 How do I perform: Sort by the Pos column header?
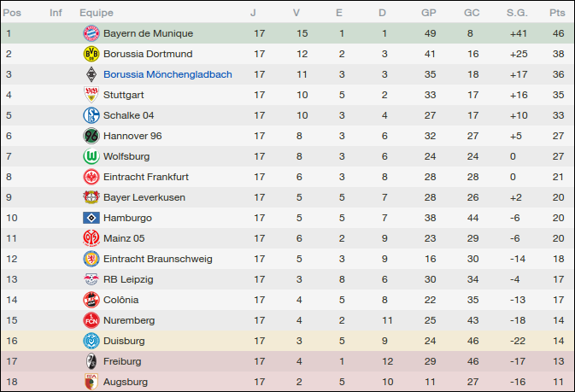click(x=13, y=13)
